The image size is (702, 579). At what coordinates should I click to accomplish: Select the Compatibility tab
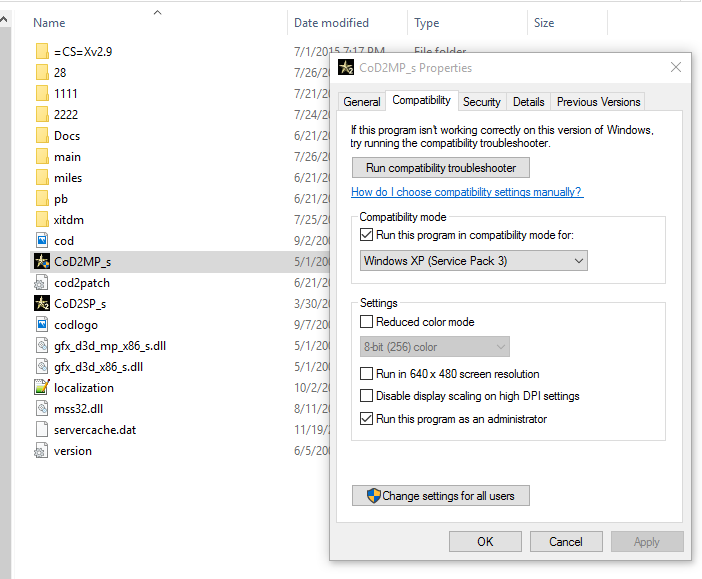pos(421,100)
